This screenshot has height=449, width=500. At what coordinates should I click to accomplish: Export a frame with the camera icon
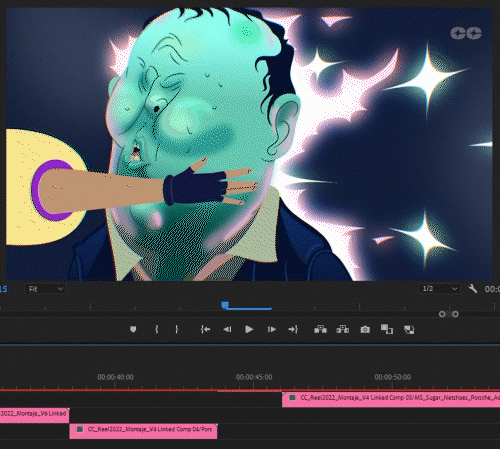tap(365, 329)
